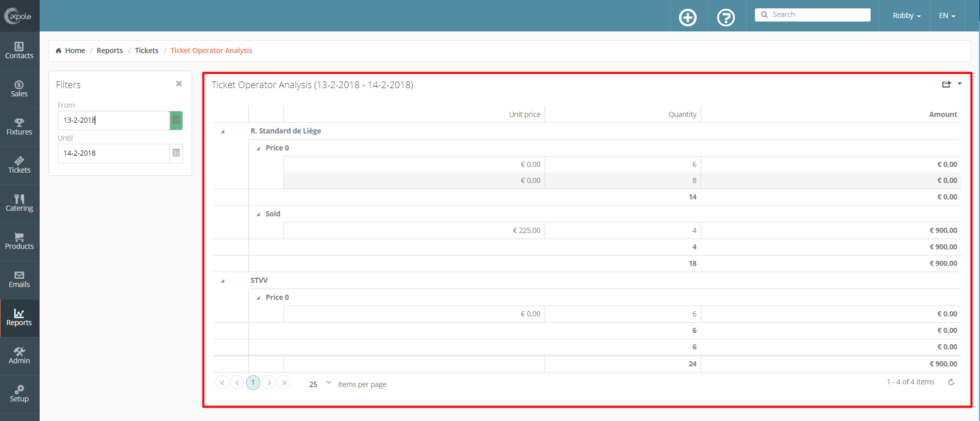Image resolution: width=980 pixels, height=421 pixels.
Task: Click the From date input
Action: click(113, 120)
